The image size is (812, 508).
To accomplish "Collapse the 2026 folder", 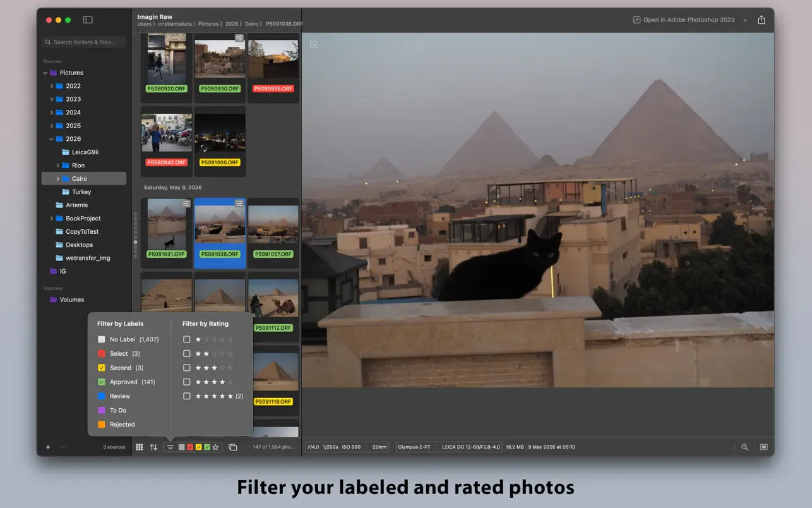I will coord(51,139).
